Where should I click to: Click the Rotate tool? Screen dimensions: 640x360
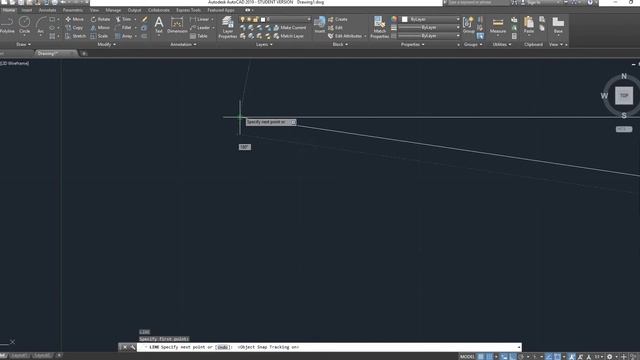(100, 19)
